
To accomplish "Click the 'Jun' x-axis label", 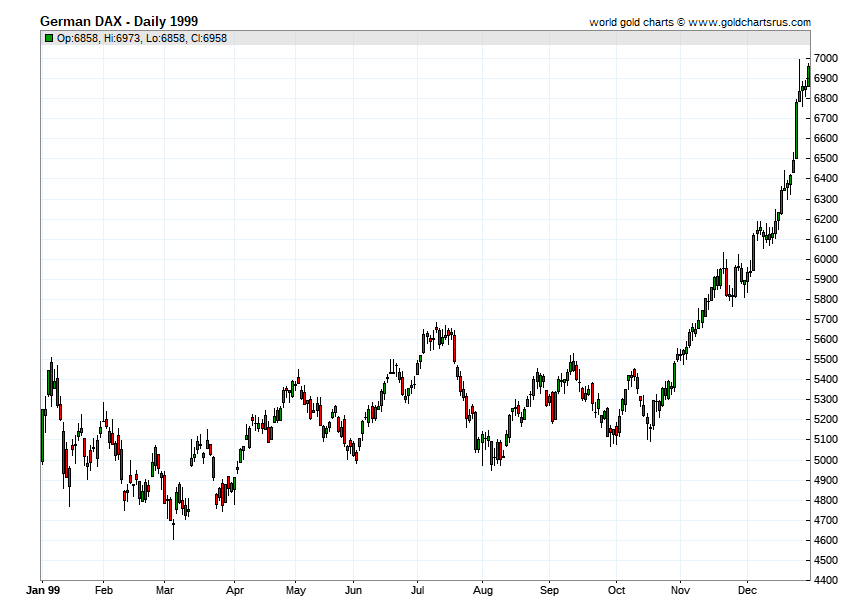I will [x=353, y=591].
